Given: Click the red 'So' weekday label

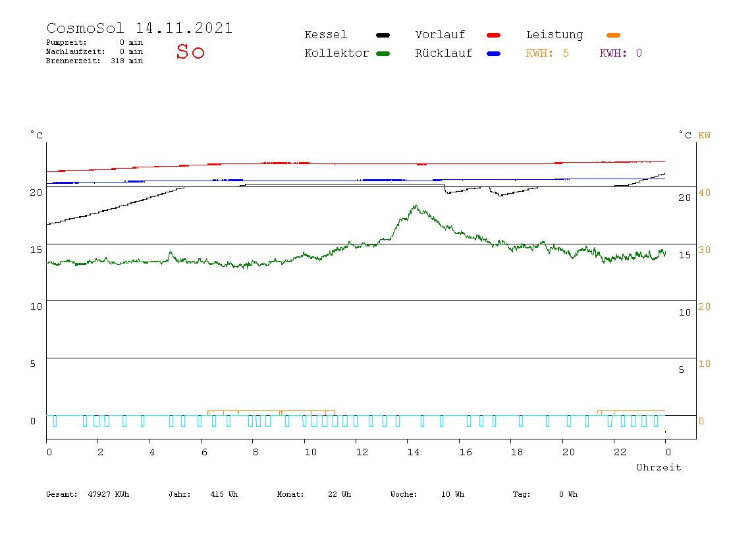Looking at the screenshot, I should pos(190,51).
